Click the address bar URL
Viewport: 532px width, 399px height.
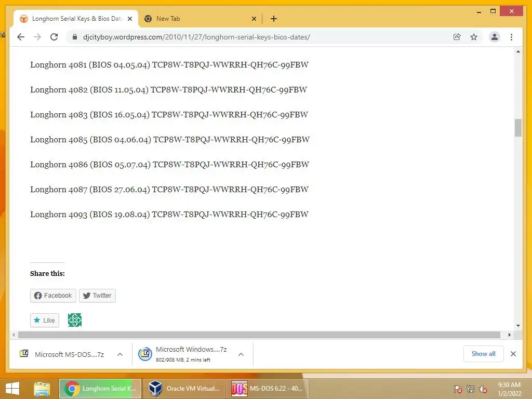click(x=196, y=37)
